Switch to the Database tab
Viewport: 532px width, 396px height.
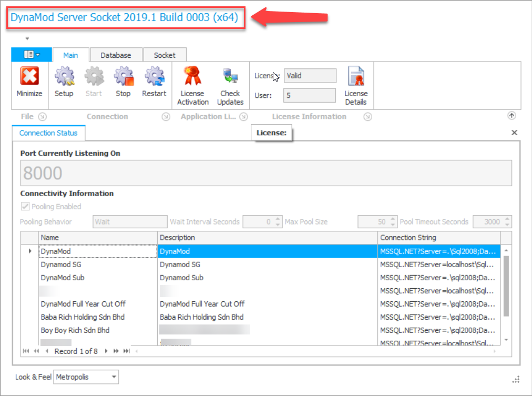tap(116, 55)
